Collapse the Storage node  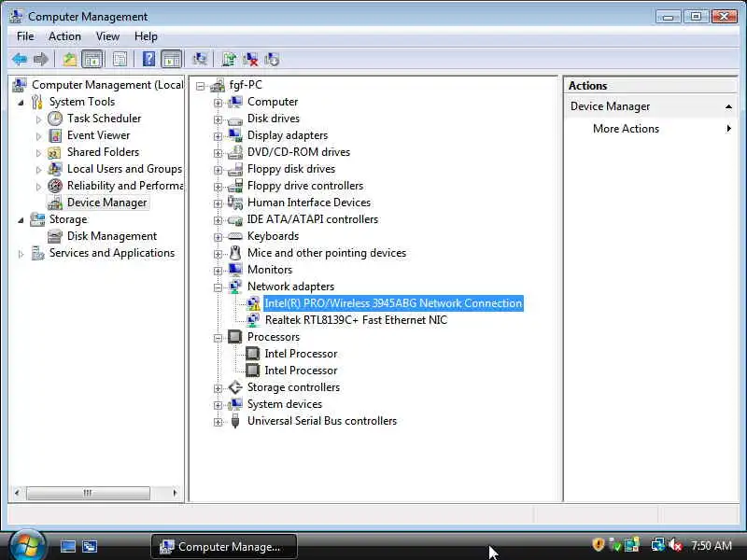(x=21, y=220)
